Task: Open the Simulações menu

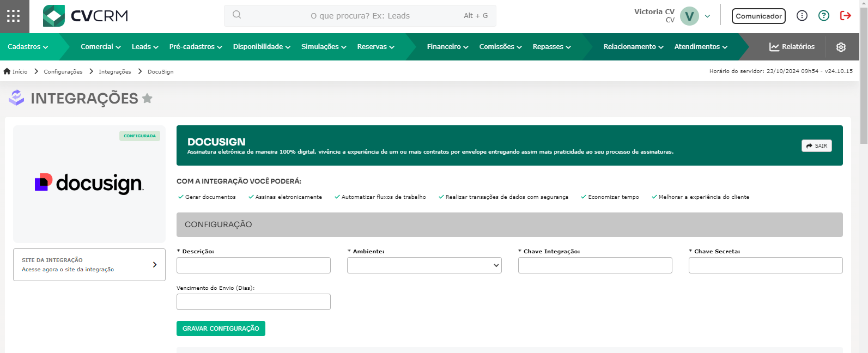Action: click(x=324, y=47)
